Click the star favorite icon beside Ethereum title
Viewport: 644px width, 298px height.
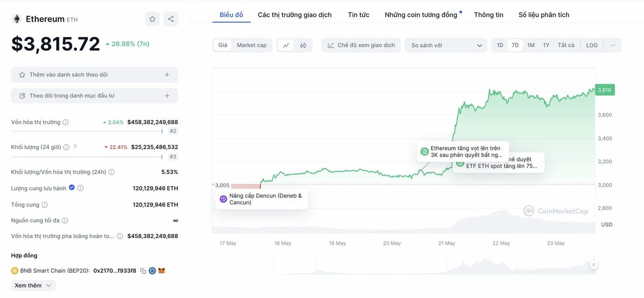[x=152, y=19]
